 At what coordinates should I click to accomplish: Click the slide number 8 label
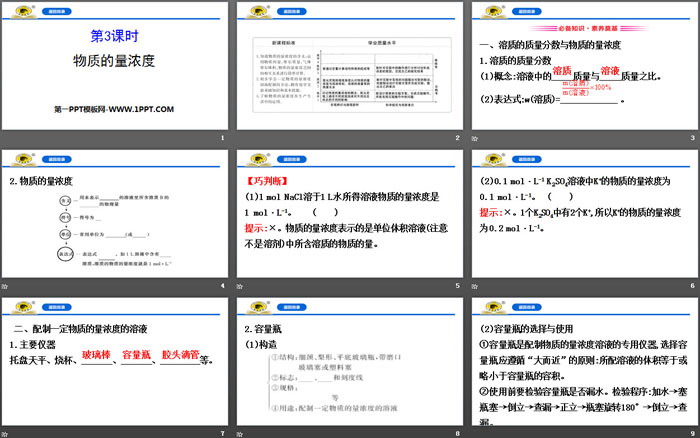(458, 434)
